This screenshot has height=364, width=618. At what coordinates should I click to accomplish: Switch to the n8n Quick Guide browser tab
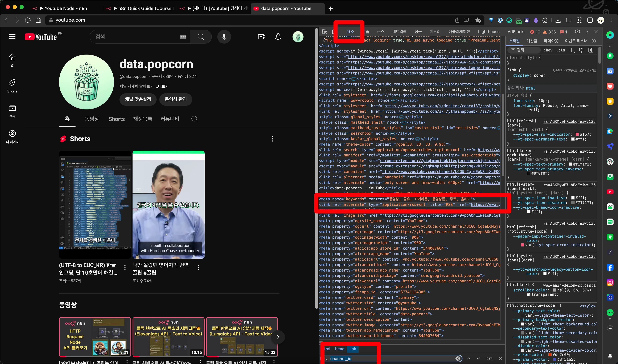[140, 8]
